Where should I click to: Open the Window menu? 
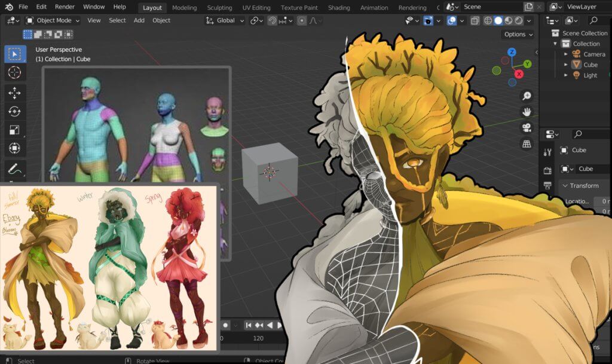[94, 7]
